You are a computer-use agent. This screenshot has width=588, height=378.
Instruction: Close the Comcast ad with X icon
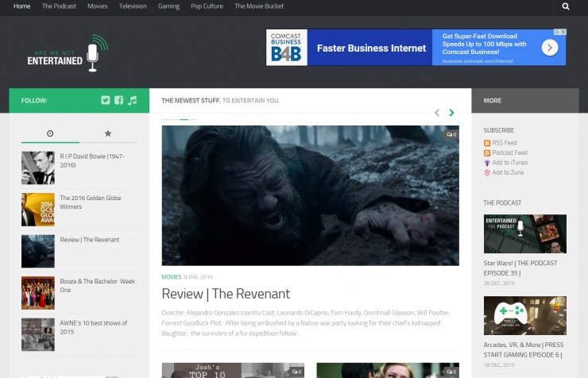tap(563, 33)
